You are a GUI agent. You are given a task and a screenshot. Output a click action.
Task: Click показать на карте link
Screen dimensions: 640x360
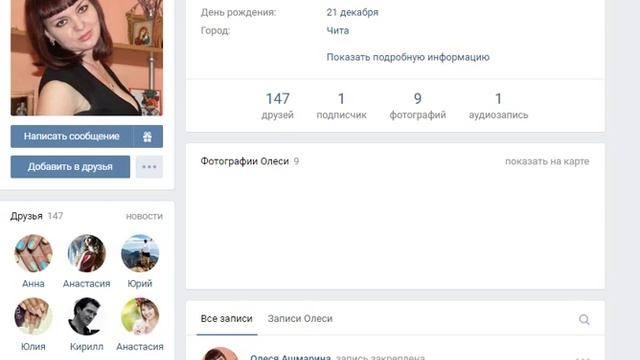pos(547,161)
